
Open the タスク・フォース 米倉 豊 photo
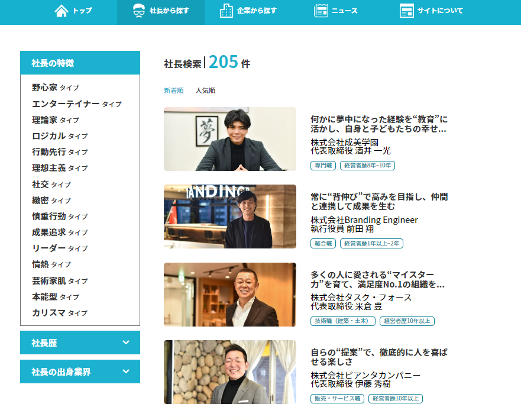coord(229,295)
